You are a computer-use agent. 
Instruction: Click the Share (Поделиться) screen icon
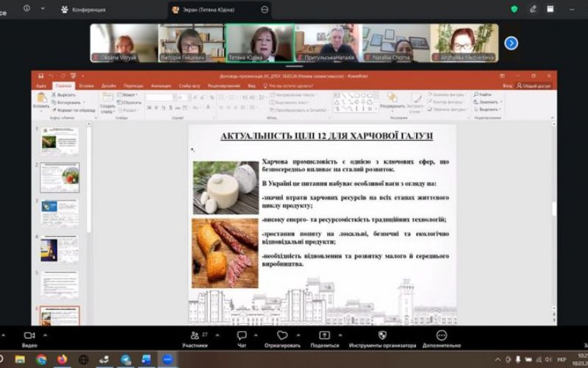click(x=324, y=336)
